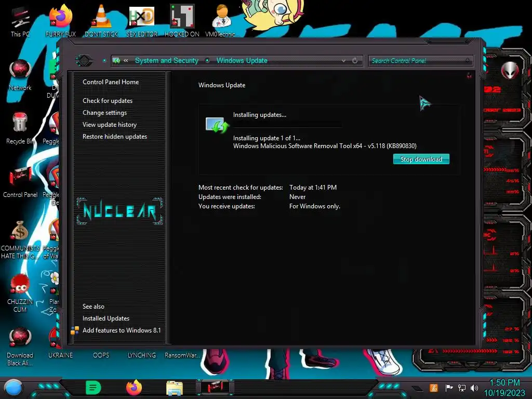Open Installed Updates link
Screen dimensions: 532x399
click(106, 318)
